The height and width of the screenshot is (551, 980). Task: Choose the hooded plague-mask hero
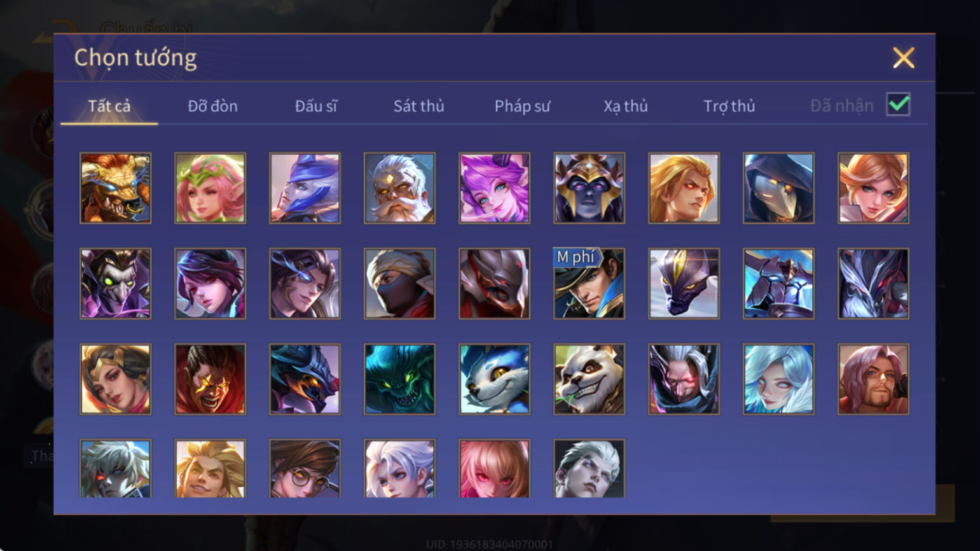pos(778,188)
